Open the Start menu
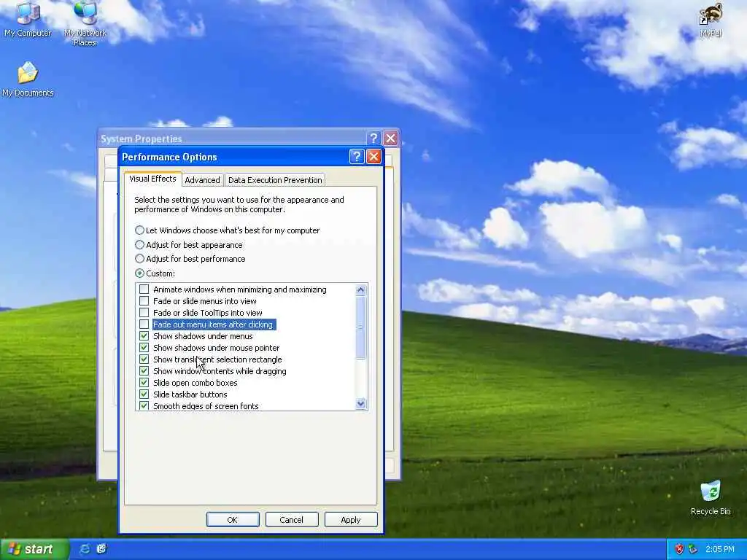Screen dimensions: 747x560 coord(34,549)
